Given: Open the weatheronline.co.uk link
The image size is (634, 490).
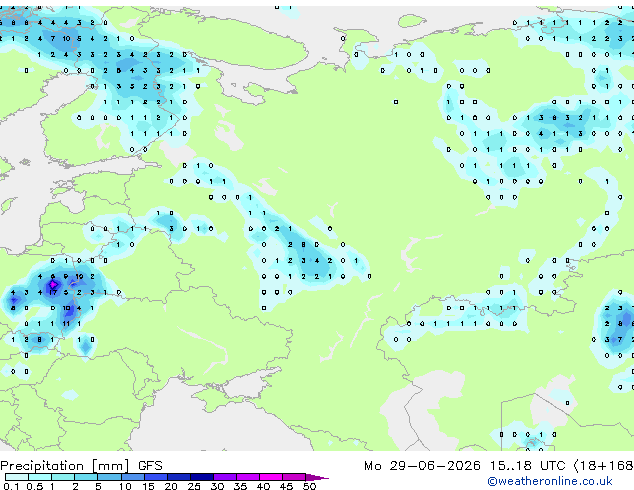Looking at the screenshot, I should coord(550,481).
